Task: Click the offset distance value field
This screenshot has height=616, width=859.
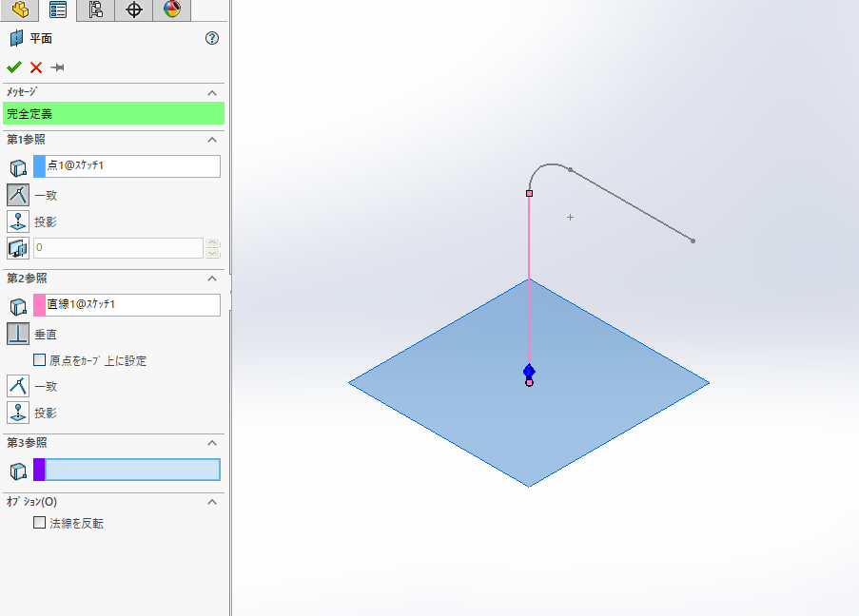Action: point(118,248)
